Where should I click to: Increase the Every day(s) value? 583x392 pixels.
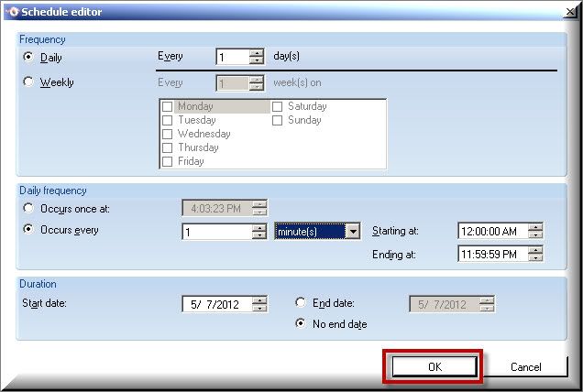[257, 53]
